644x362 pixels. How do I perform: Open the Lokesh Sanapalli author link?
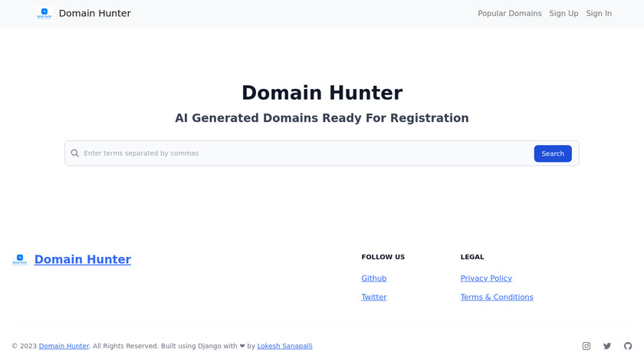pyautogui.click(x=285, y=346)
